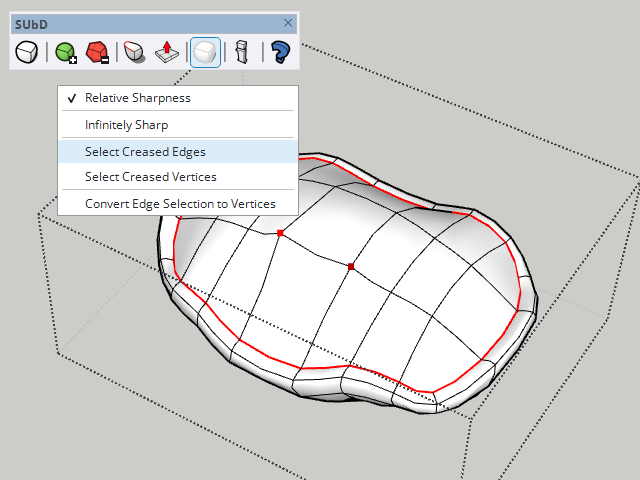Image resolution: width=640 pixels, height=480 pixels.
Task: Click Convert Edge Selection to Vertices
Action: [x=179, y=204]
